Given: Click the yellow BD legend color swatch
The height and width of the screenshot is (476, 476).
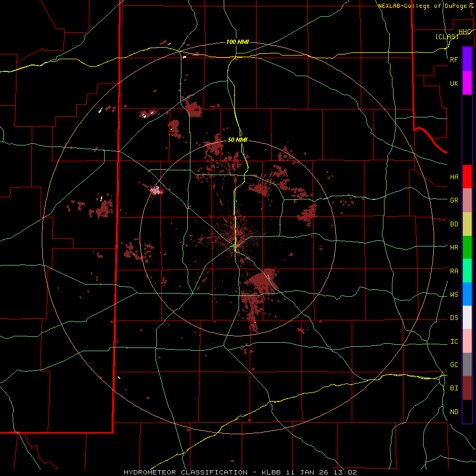Looking at the screenshot, I should point(467,224).
